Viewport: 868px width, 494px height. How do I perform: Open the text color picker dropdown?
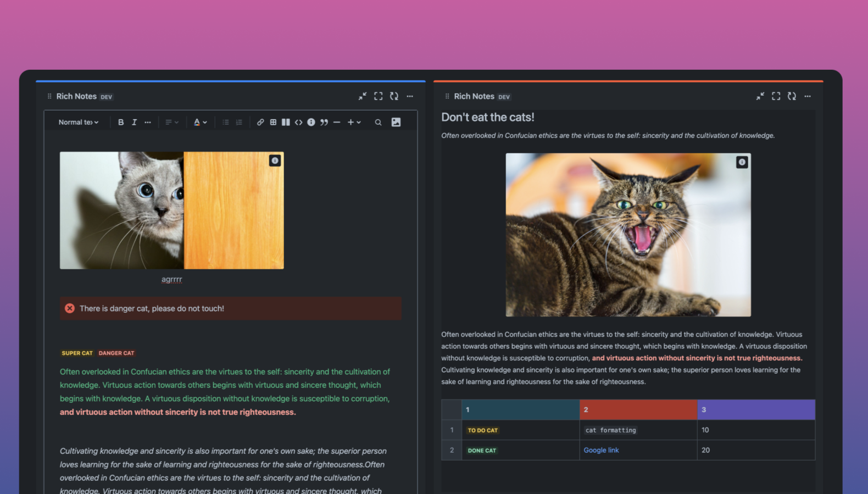pyautogui.click(x=200, y=122)
